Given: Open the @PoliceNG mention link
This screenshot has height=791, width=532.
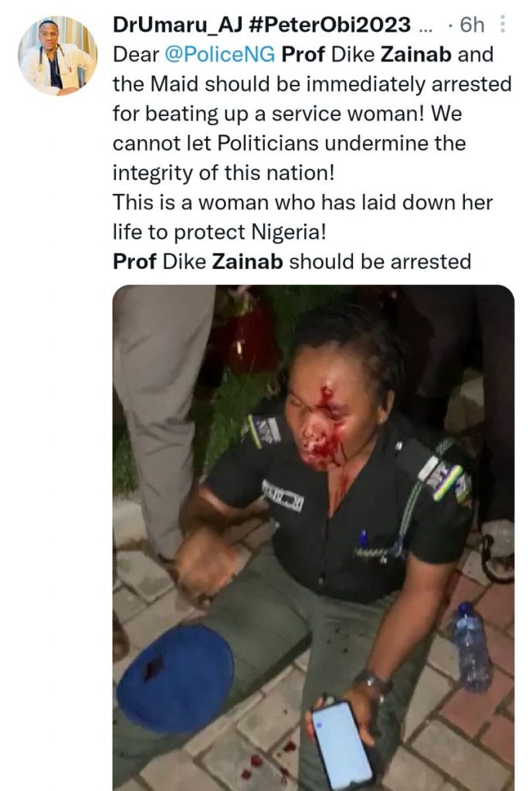Looking at the screenshot, I should click(220, 54).
